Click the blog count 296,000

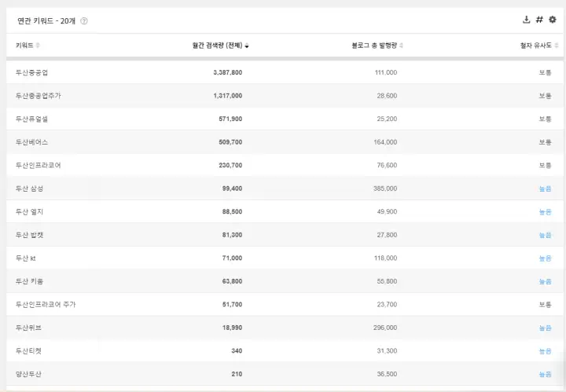(385, 328)
